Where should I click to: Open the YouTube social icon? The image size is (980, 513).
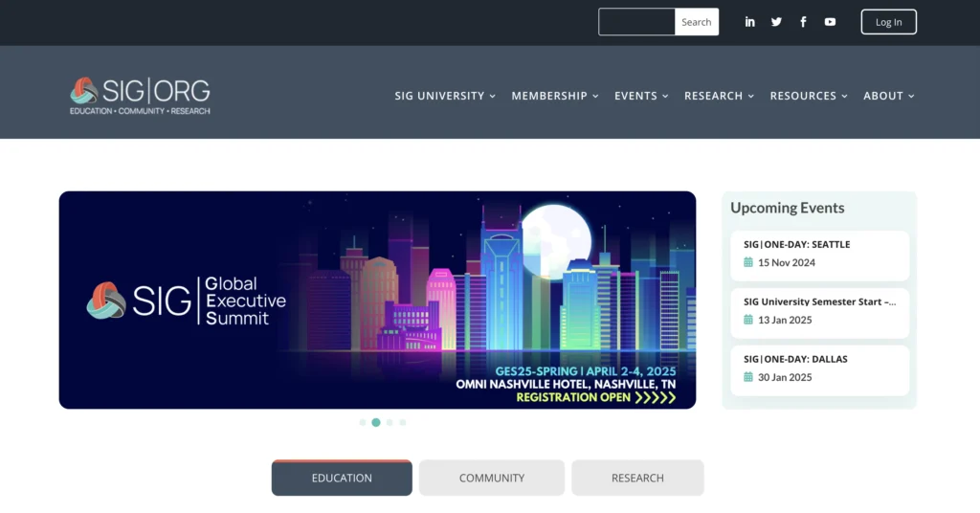(x=830, y=22)
